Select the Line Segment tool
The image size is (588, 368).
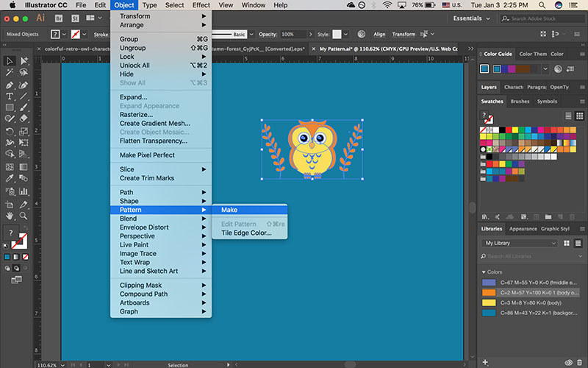(x=24, y=96)
